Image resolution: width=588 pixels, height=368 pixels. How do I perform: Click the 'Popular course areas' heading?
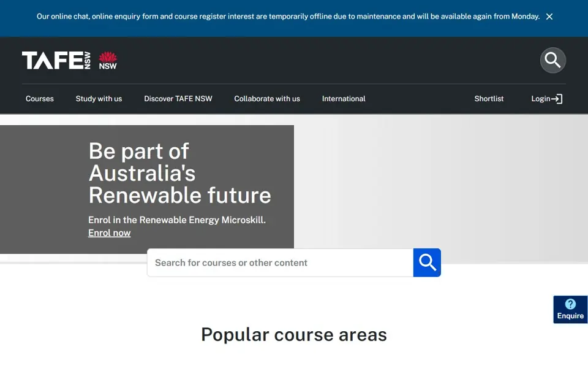point(294,335)
